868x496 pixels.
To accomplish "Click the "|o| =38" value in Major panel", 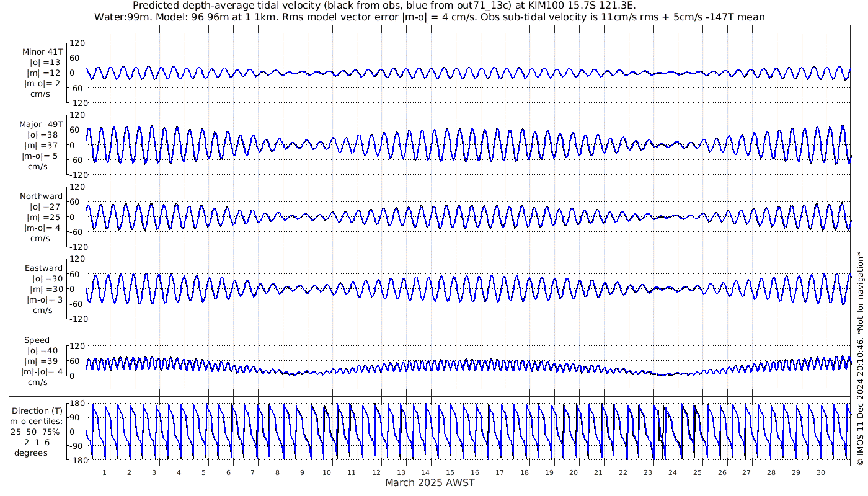I will coord(43,135).
